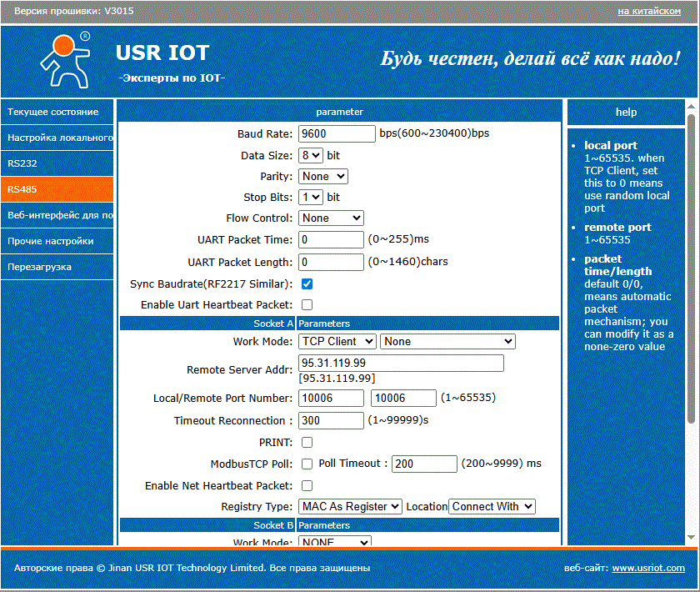Go to the RS232 settings page
Screen dimensions: 700x592
point(57,163)
